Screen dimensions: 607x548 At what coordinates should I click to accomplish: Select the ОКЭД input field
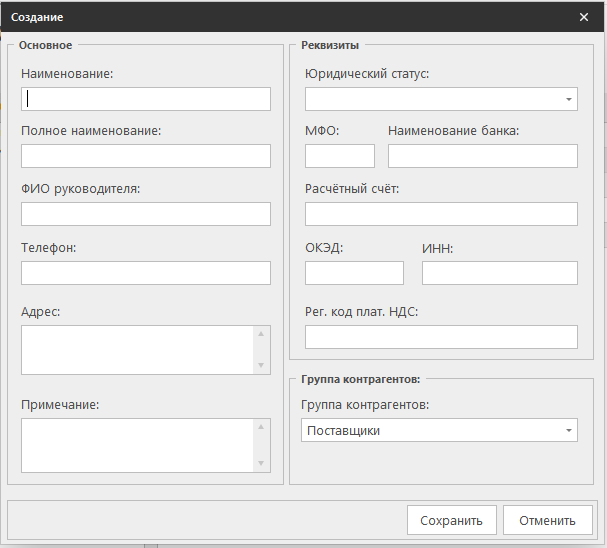(x=354, y=273)
